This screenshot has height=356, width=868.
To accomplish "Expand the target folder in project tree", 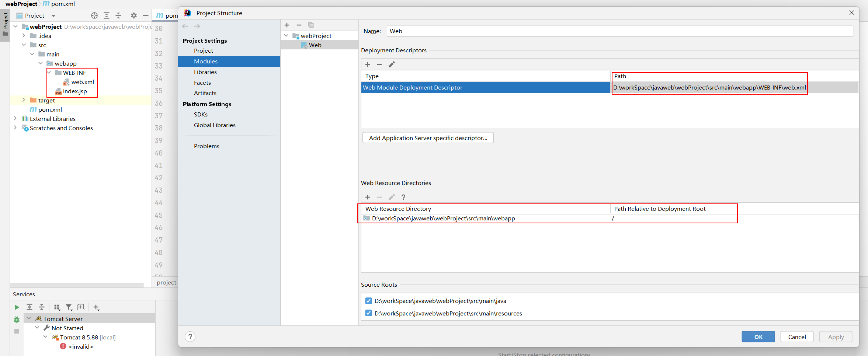I will pos(24,100).
